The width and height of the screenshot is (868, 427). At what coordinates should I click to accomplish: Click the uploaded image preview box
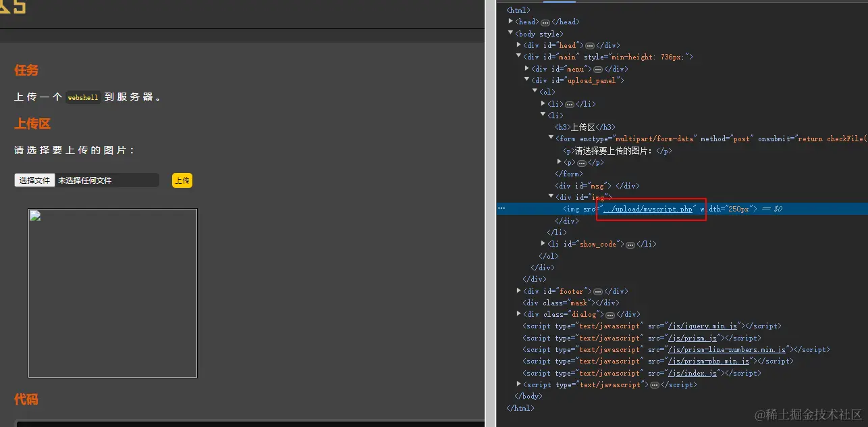coord(113,293)
